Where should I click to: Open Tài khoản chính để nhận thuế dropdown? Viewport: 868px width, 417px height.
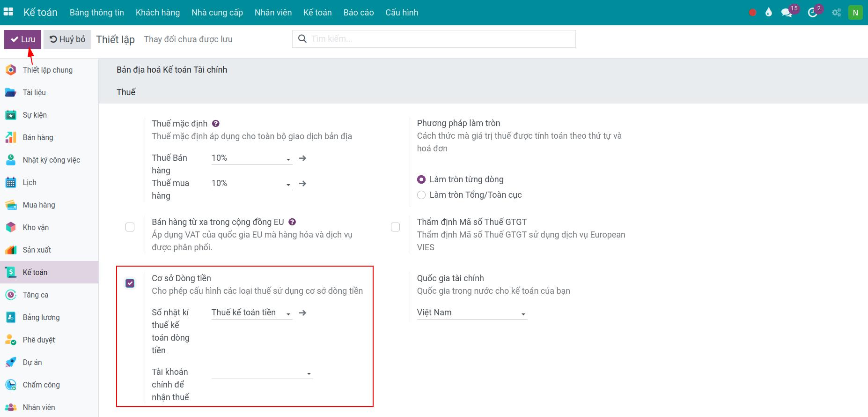(x=262, y=373)
